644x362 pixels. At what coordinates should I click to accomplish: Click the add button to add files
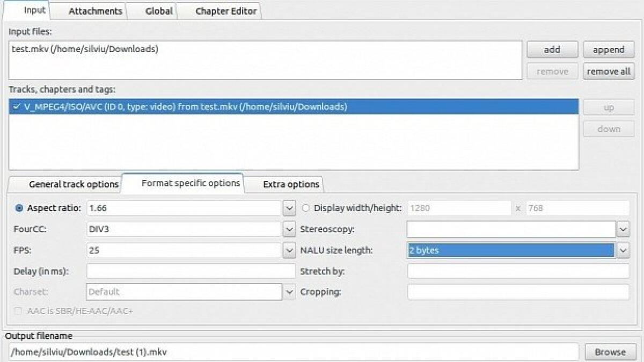pos(552,49)
